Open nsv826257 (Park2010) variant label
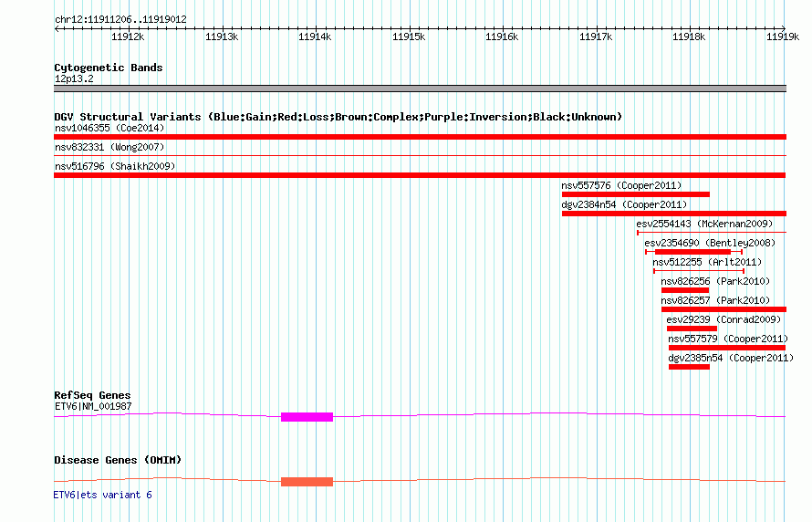812x522 pixels. point(715,300)
